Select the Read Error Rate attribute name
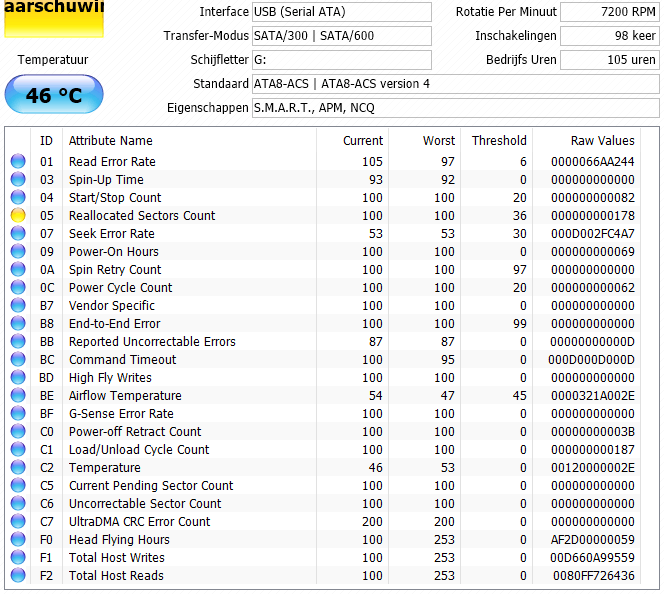This screenshot has height=594, width=664. pos(112,161)
